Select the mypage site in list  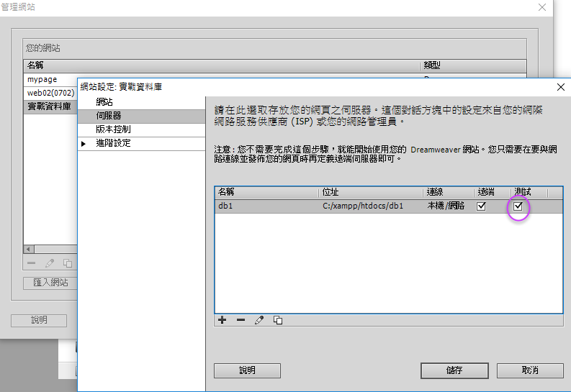tap(42, 80)
